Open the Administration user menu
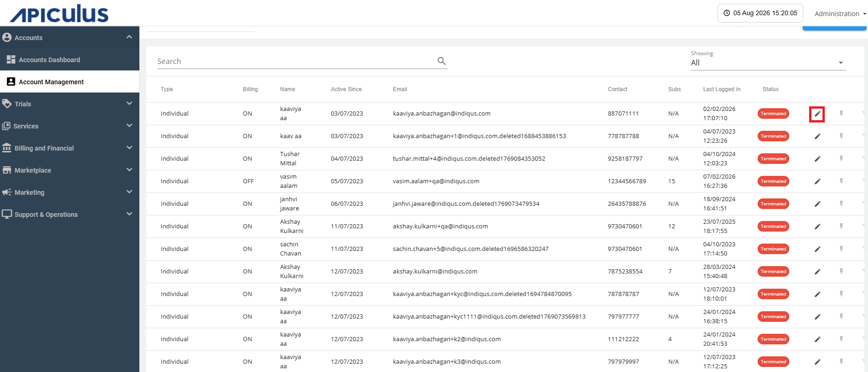868x372 pixels. tap(840, 14)
